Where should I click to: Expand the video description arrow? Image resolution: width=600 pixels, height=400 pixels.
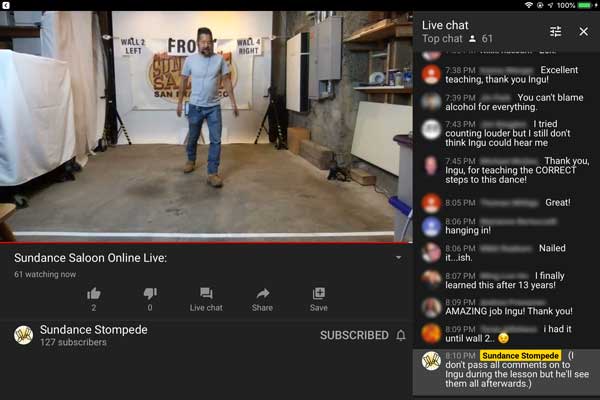[398, 258]
